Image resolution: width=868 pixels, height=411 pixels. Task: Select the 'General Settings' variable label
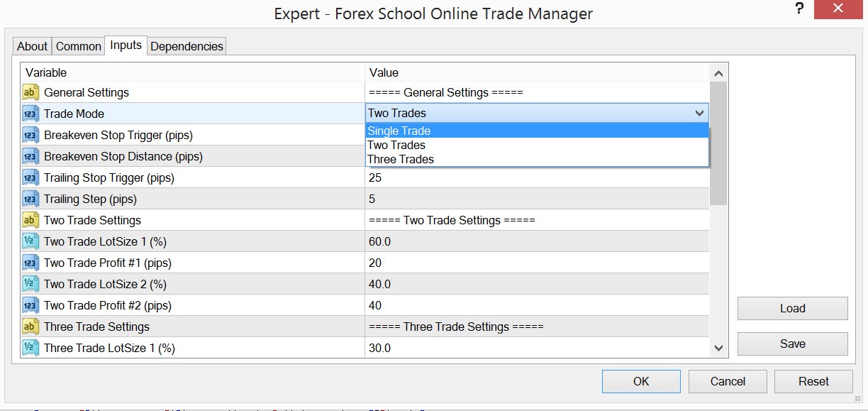[87, 92]
